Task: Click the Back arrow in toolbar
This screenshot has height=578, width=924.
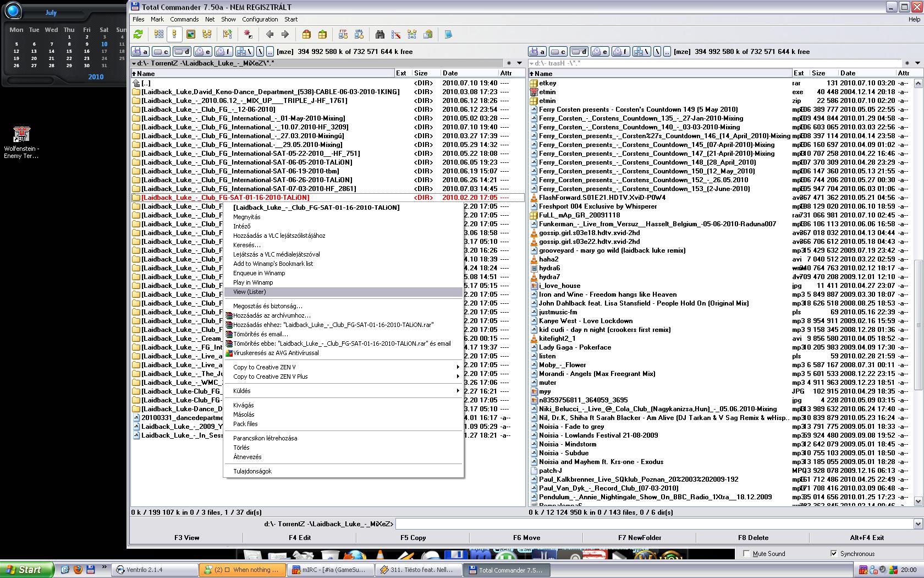Action: click(x=269, y=35)
